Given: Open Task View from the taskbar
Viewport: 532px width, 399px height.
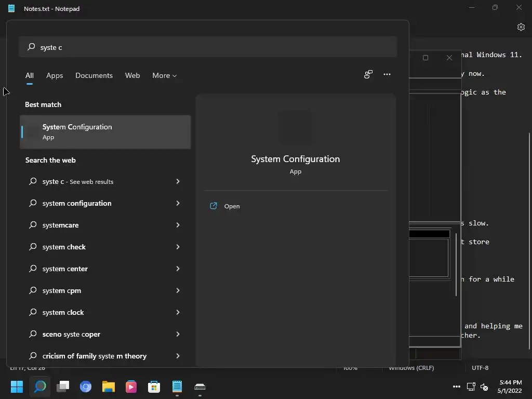Looking at the screenshot, I should (63, 387).
